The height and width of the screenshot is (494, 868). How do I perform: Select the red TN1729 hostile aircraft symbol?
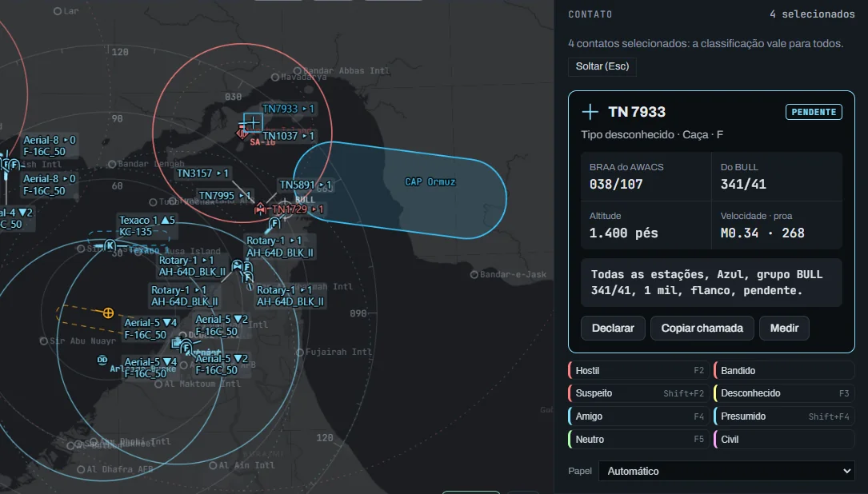pos(260,209)
